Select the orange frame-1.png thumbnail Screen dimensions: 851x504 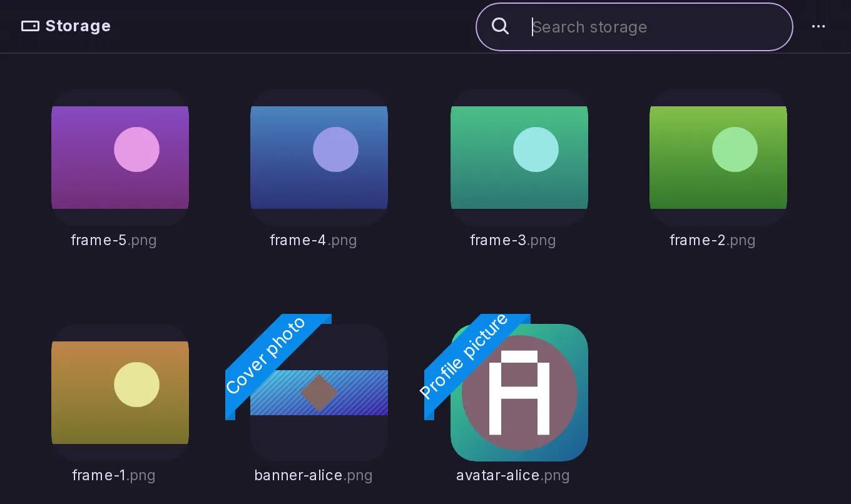click(x=120, y=392)
